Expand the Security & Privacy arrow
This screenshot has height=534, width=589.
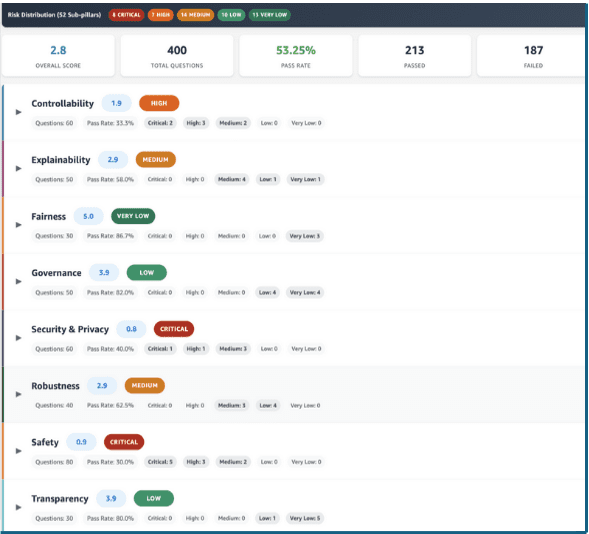(x=18, y=338)
